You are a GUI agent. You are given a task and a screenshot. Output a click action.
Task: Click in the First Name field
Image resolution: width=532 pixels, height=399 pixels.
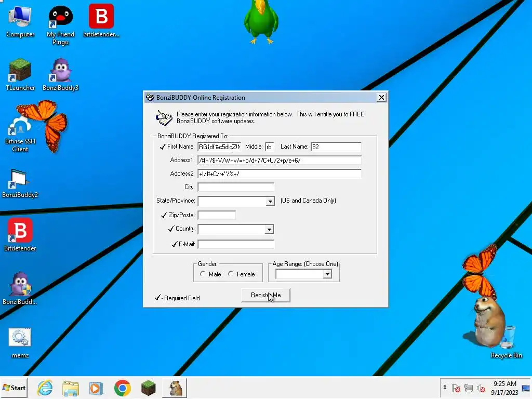click(219, 147)
